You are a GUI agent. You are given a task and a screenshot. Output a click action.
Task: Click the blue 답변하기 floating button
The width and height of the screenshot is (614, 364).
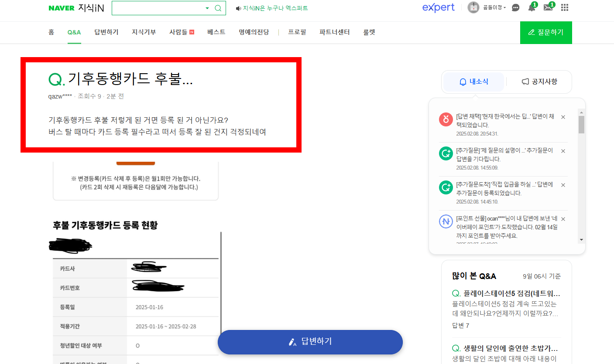tap(310, 342)
